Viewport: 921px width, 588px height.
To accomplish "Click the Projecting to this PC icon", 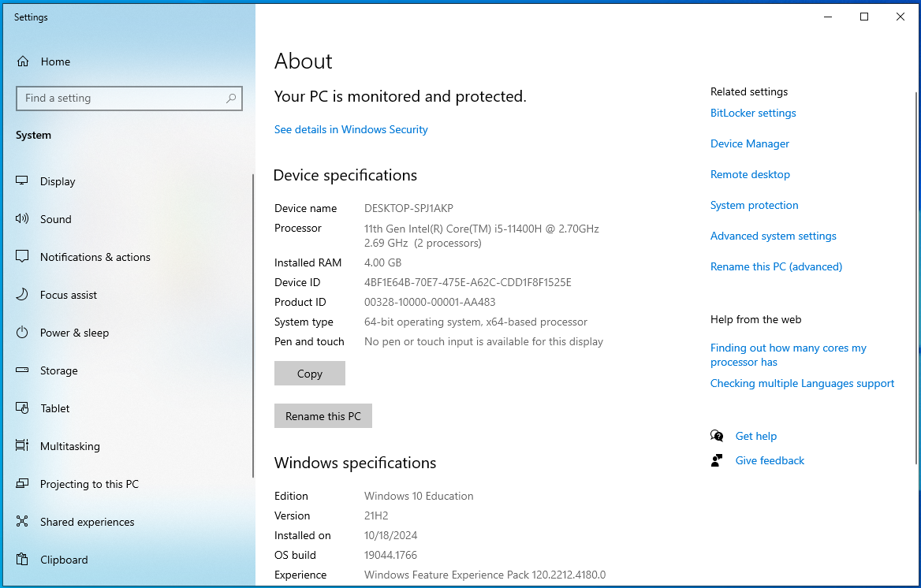I will pos(22,483).
